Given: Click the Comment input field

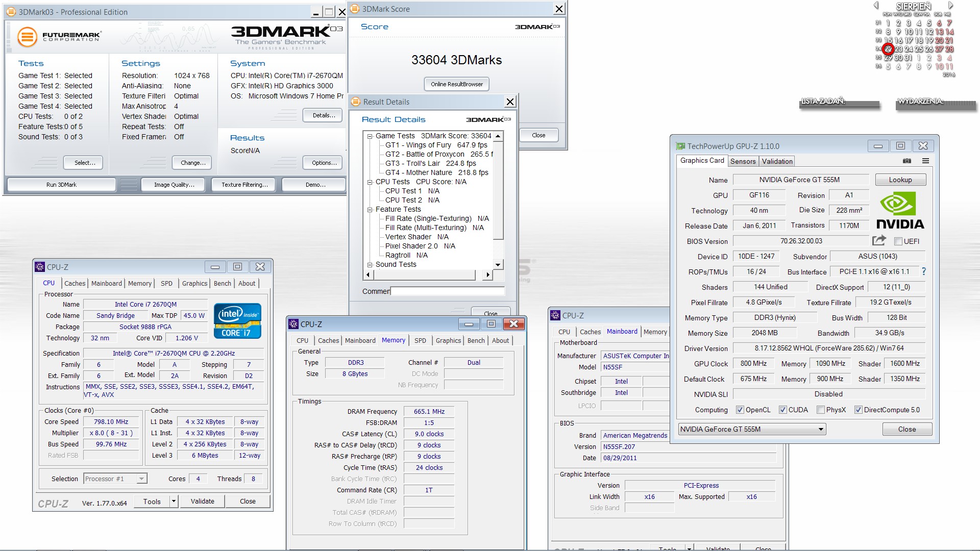Looking at the screenshot, I should (x=448, y=291).
